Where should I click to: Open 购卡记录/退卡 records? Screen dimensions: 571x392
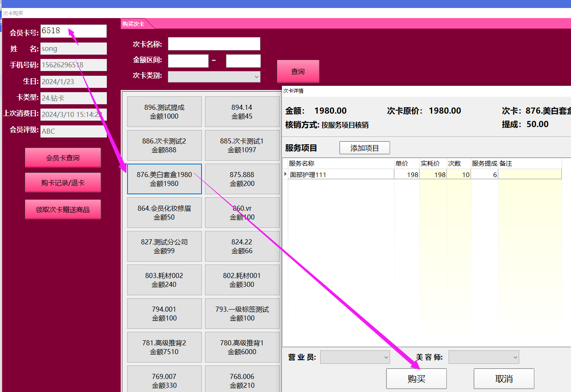[x=63, y=183]
